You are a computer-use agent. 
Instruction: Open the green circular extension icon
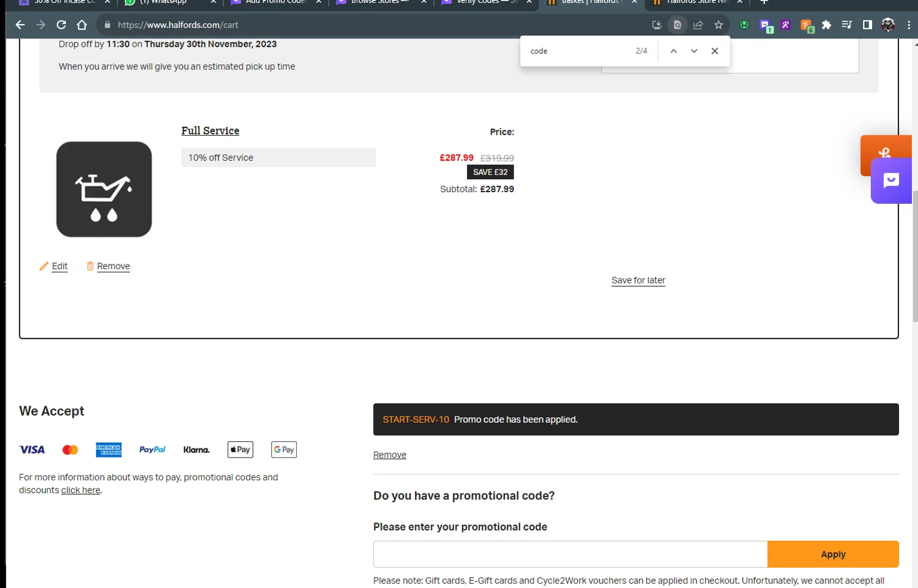[744, 25]
